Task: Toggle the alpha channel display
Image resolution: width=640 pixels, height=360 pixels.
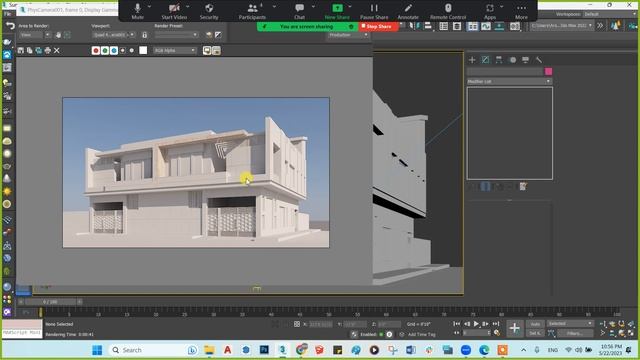Action: pyautogui.click(x=123, y=51)
